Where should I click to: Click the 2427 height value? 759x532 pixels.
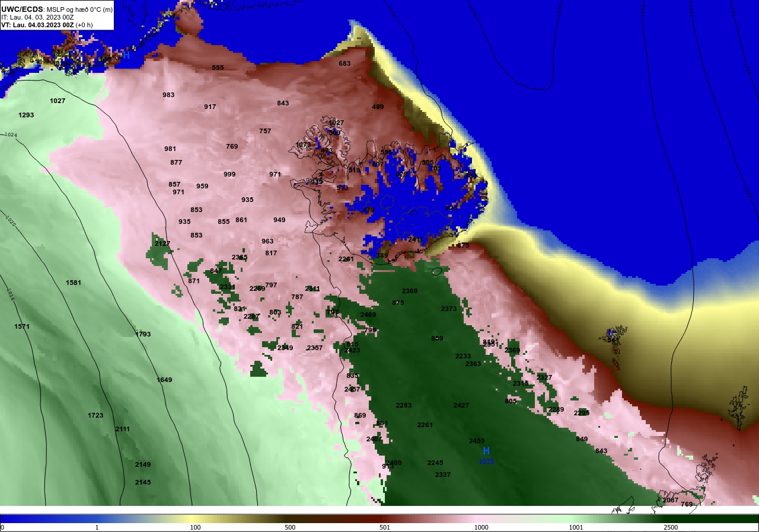pos(461,405)
